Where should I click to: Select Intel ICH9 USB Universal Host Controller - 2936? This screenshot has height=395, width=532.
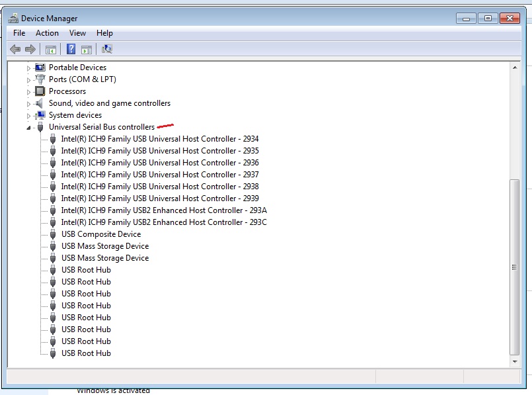(x=160, y=163)
